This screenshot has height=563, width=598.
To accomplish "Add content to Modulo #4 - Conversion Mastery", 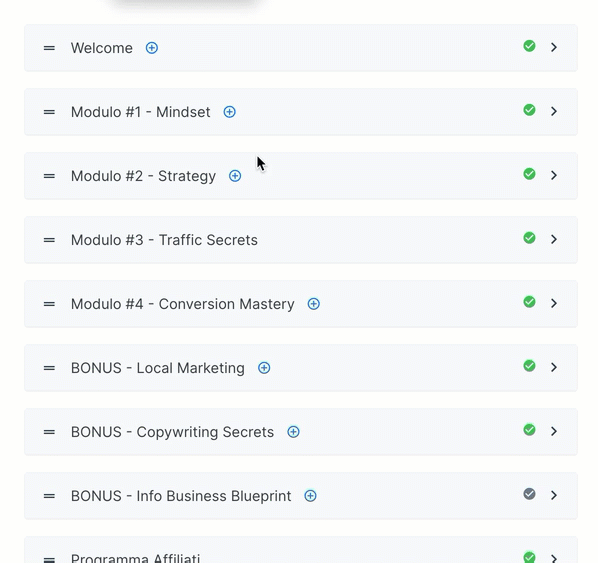I will [x=313, y=304].
